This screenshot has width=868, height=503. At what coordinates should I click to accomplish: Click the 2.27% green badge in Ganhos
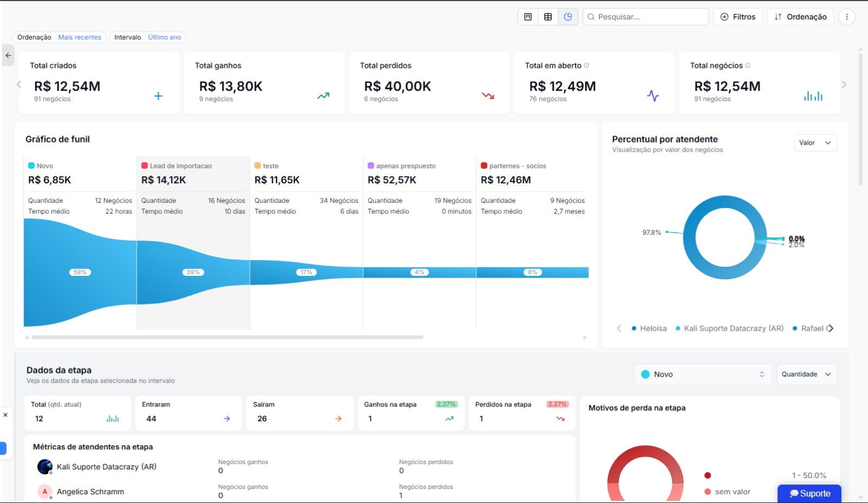pyautogui.click(x=446, y=404)
